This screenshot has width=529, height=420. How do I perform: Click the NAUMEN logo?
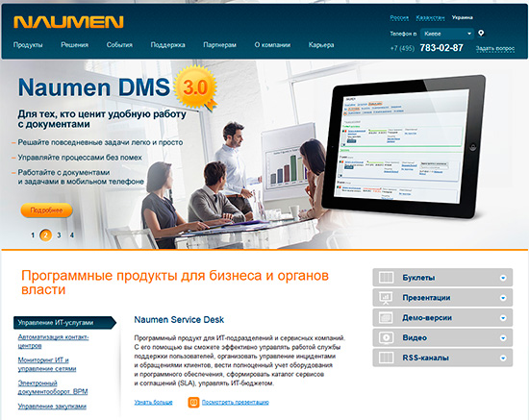coord(68,22)
